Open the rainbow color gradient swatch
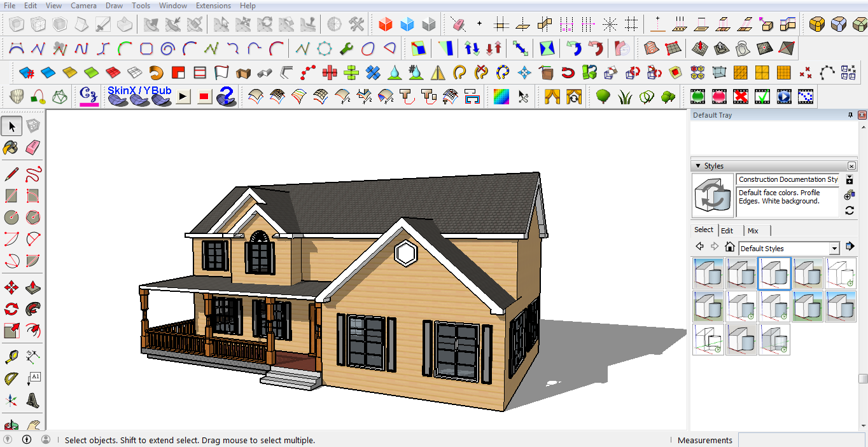This screenshot has width=868, height=447. (501, 97)
